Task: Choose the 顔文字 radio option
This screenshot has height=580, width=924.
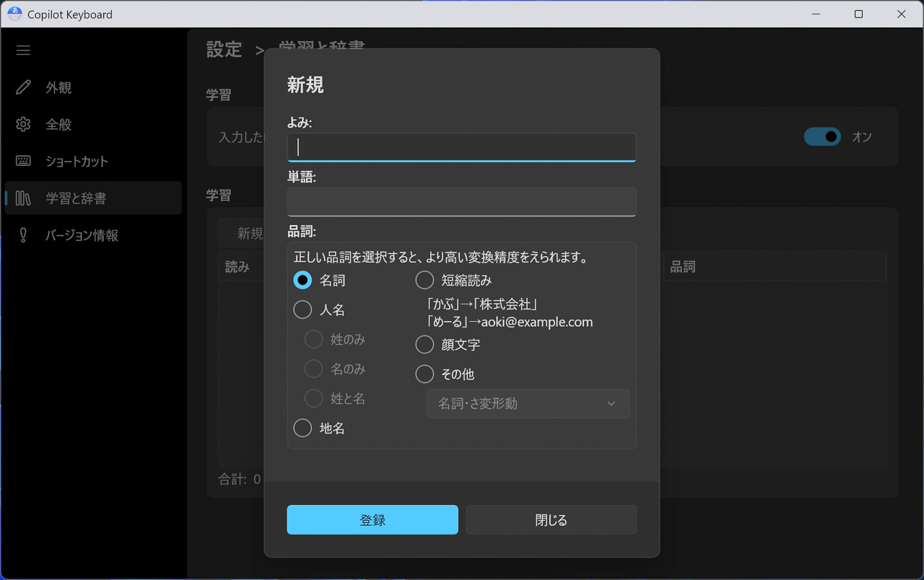Action: click(x=424, y=345)
